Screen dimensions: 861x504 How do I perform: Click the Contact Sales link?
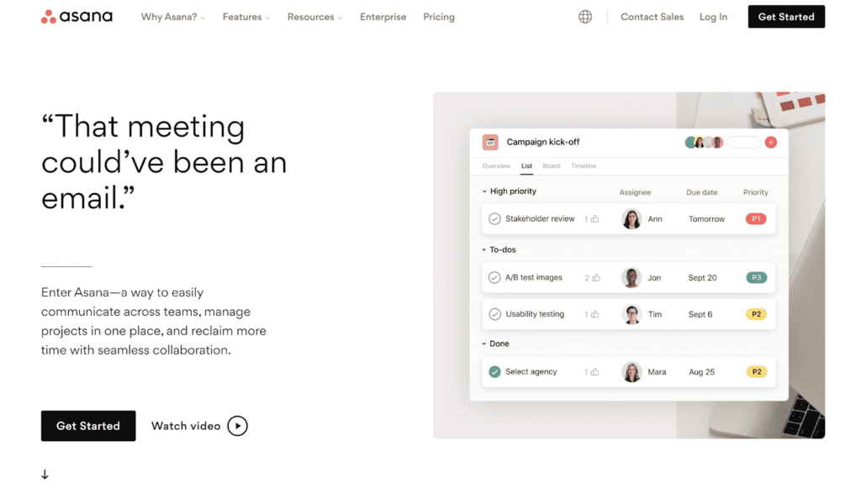(652, 17)
